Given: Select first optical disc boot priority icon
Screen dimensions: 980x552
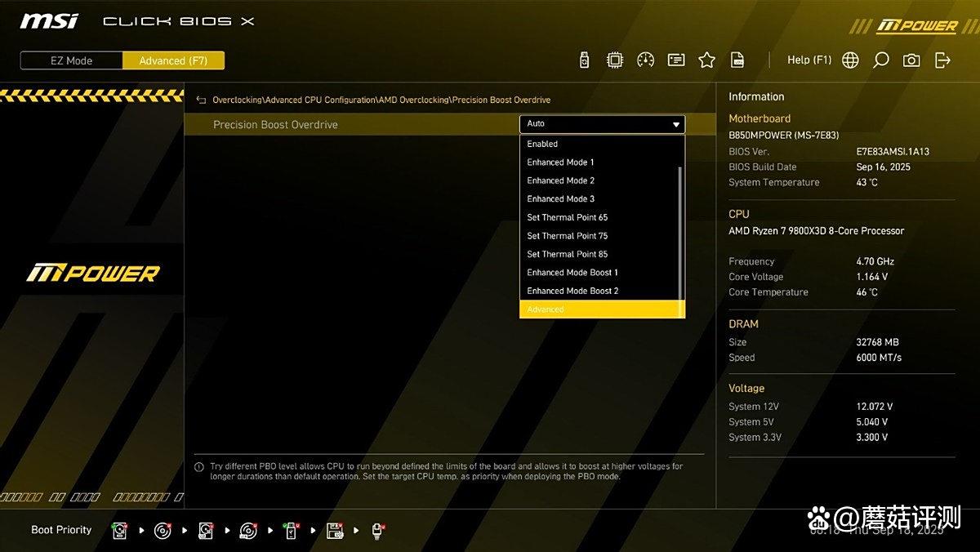Looking at the screenshot, I should (x=163, y=531).
